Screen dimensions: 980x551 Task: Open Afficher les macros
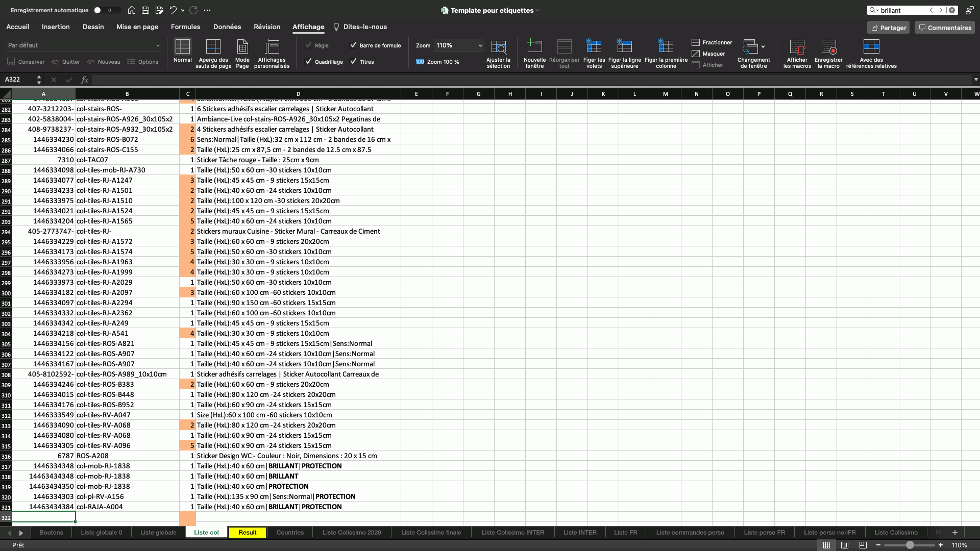click(x=797, y=53)
